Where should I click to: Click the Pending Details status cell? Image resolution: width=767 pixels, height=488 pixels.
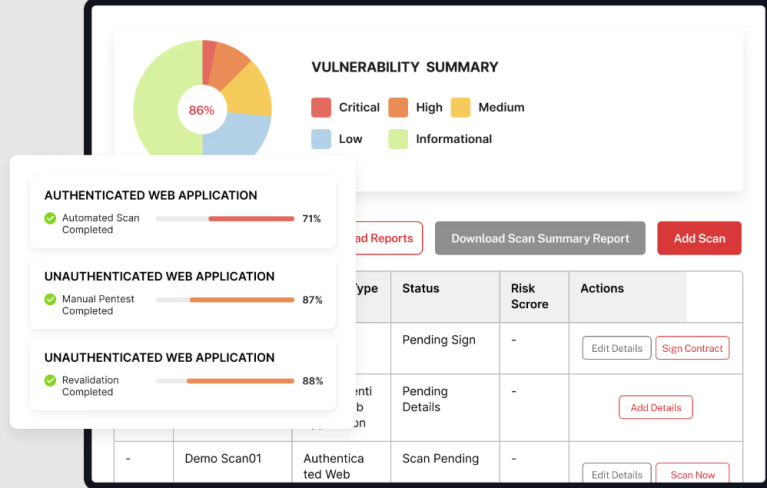pyautogui.click(x=445, y=407)
